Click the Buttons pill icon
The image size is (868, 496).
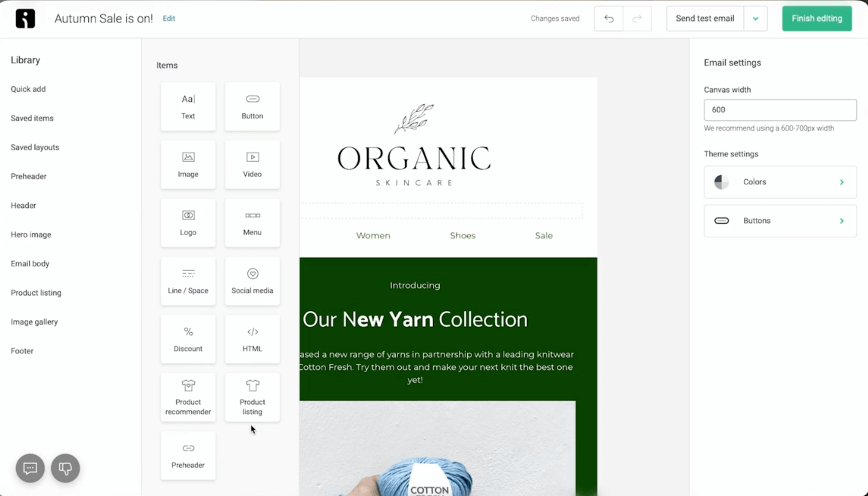(721, 221)
